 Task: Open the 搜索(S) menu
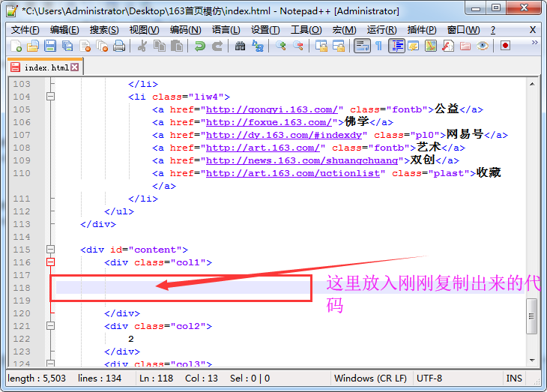(x=104, y=30)
